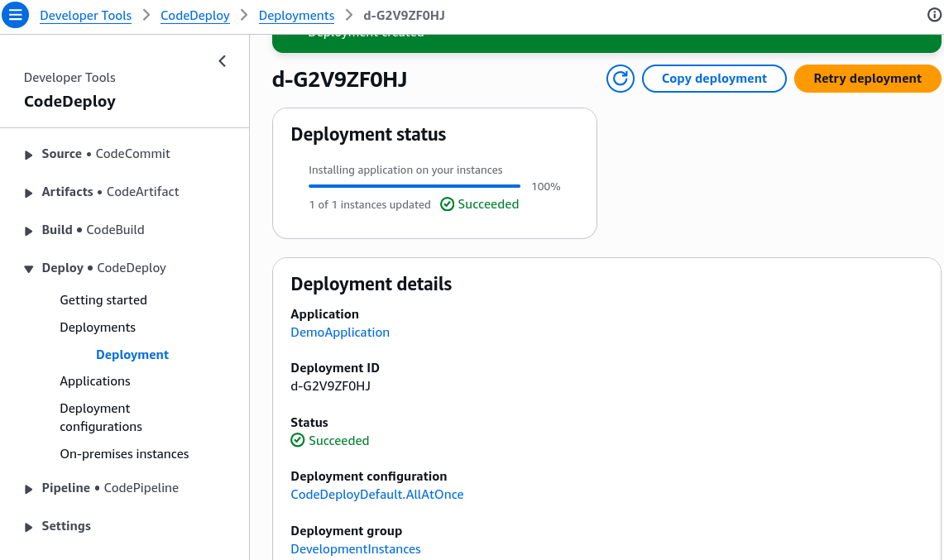Click the d-G2V9ZF0HJ page heading
Viewport: 944px width, 560px height.
tap(339, 79)
